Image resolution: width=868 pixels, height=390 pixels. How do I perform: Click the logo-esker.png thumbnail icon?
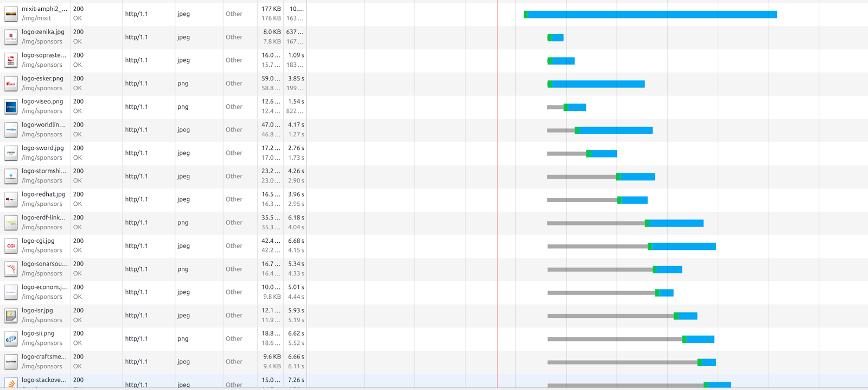tap(11, 84)
